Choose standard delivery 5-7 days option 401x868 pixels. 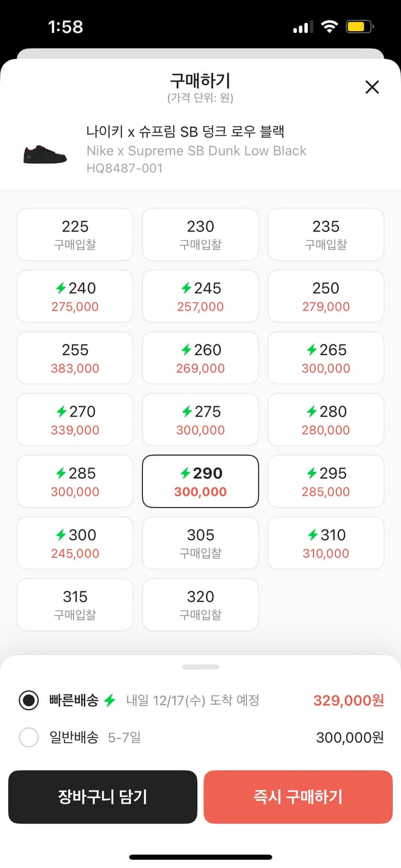tap(28, 737)
